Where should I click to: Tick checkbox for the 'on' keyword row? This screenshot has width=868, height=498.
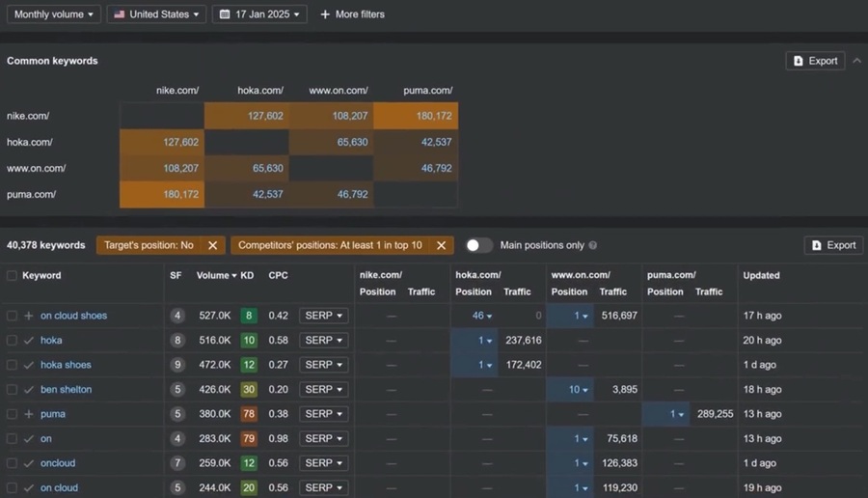coord(12,439)
